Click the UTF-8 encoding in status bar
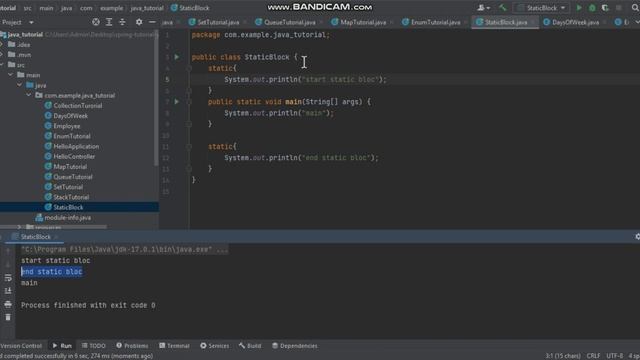640x360 pixels. pyautogui.click(x=614, y=356)
